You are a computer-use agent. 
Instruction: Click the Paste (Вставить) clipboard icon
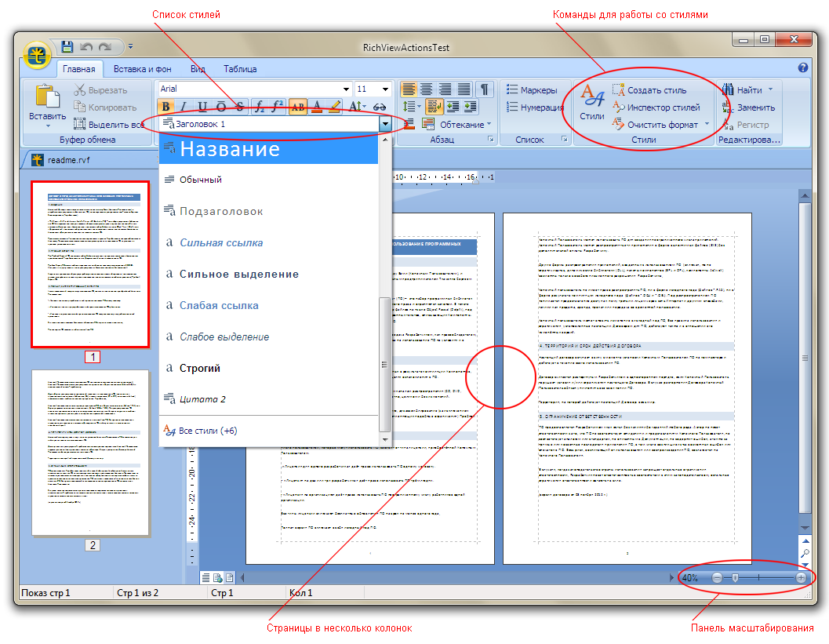click(47, 97)
